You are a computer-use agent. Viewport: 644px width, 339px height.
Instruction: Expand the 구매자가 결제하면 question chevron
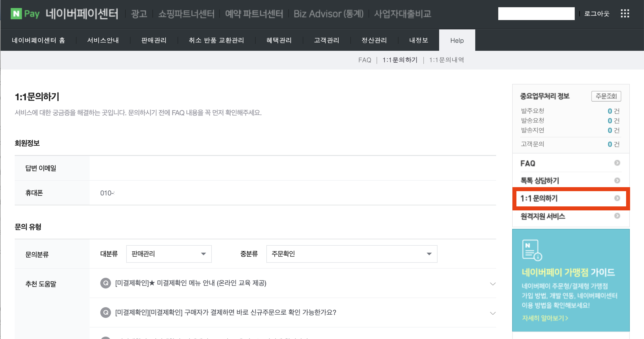[x=493, y=313]
